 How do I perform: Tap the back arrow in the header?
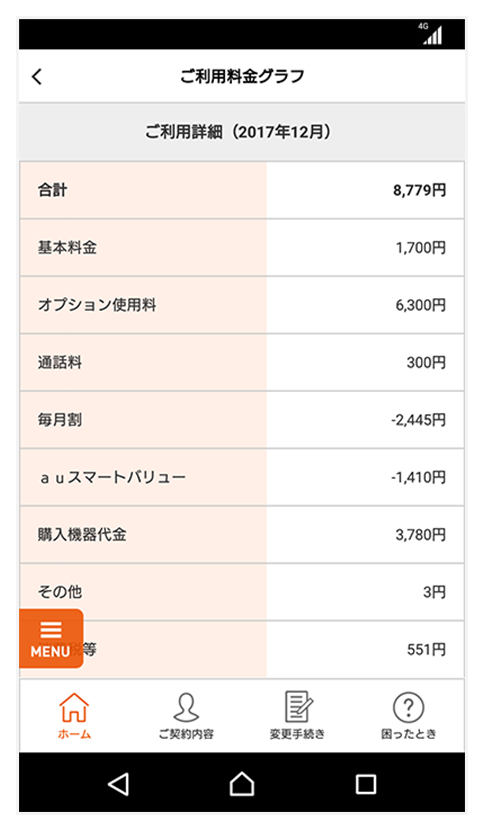pyautogui.click(x=37, y=77)
